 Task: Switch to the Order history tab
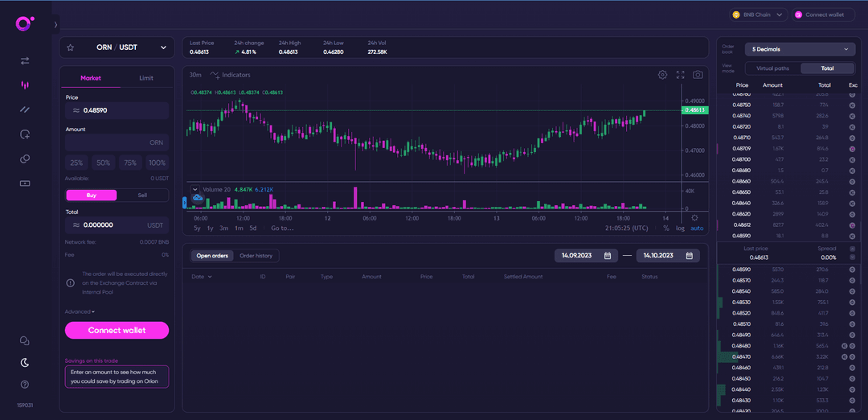pos(256,255)
